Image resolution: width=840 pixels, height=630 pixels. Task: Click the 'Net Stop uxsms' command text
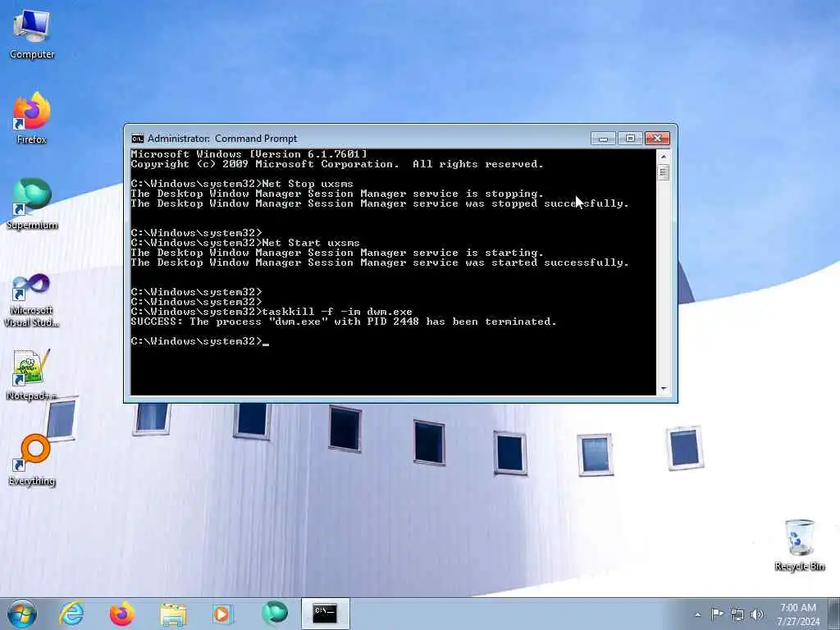(x=308, y=184)
